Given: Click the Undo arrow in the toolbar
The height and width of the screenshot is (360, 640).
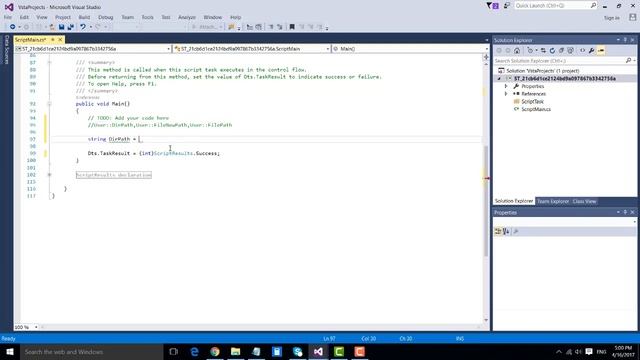Looking at the screenshot, I should point(83,27).
